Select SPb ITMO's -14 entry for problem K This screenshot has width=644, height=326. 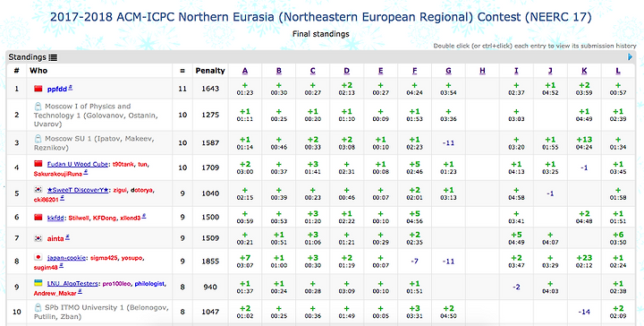coord(584,312)
